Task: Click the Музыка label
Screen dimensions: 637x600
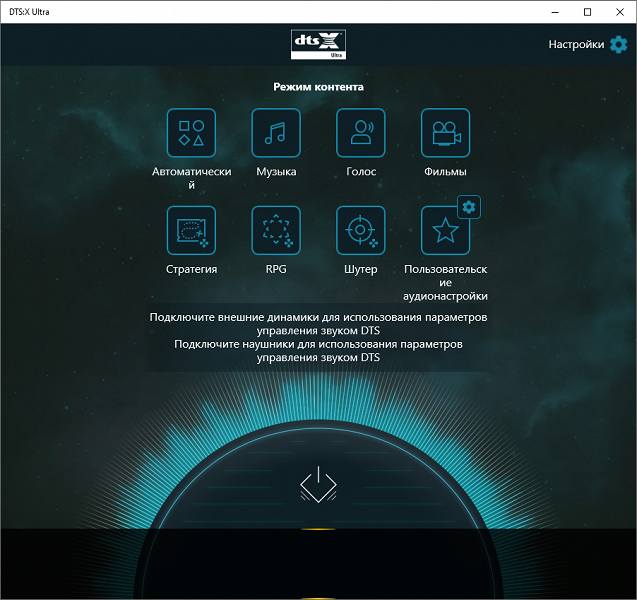Action: pos(276,171)
